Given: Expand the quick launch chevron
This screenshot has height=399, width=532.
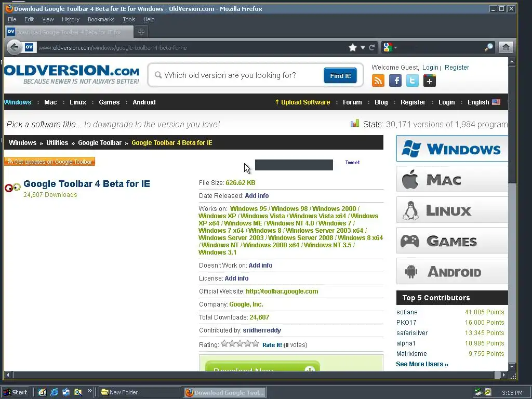Looking at the screenshot, I should pyautogui.click(x=89, y=391).
